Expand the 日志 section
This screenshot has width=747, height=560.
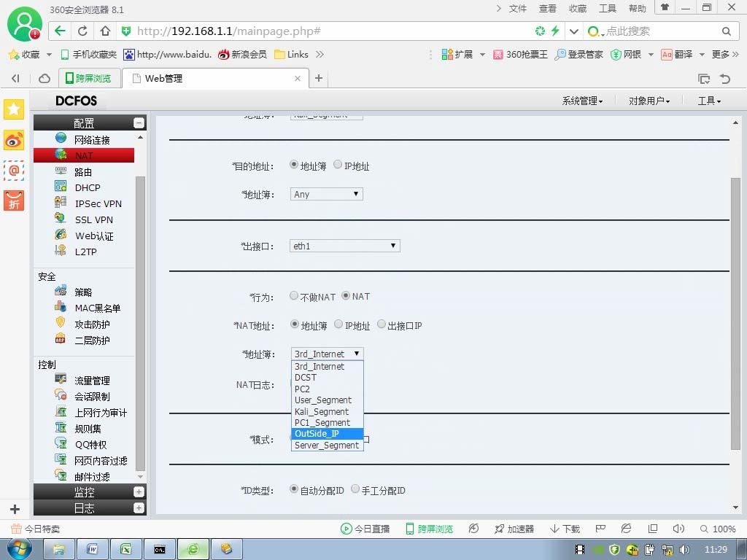pos(139,508)
